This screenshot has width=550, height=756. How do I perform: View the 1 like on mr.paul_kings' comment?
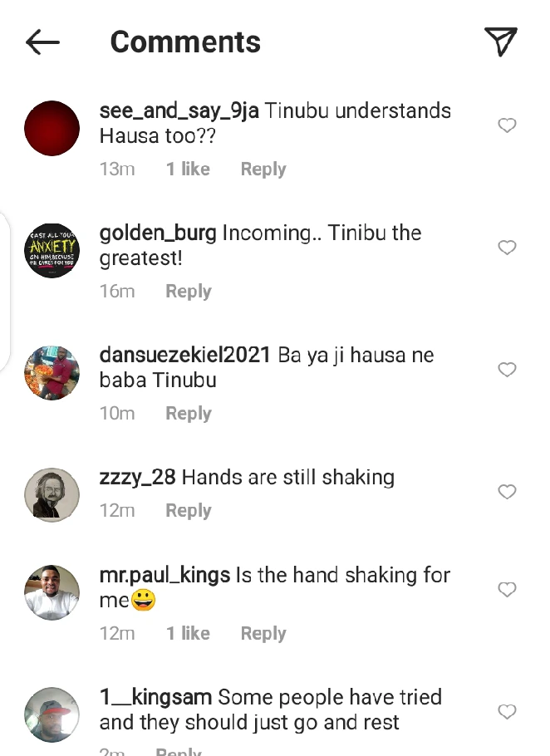188,634
